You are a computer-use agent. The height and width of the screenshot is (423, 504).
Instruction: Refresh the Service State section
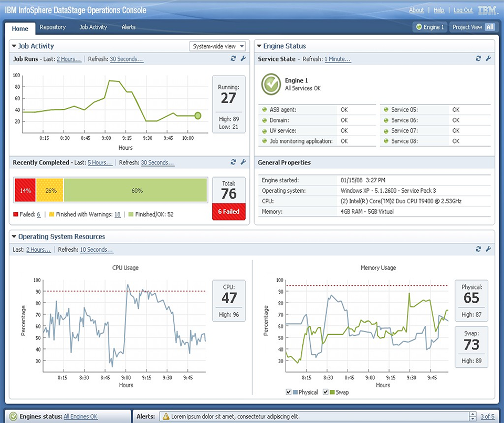[478, 58]
